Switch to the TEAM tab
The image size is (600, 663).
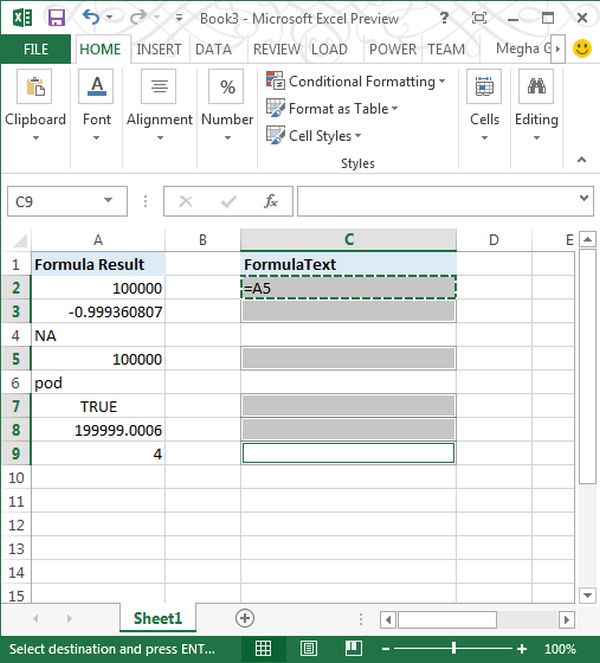[x=446, y=49]
